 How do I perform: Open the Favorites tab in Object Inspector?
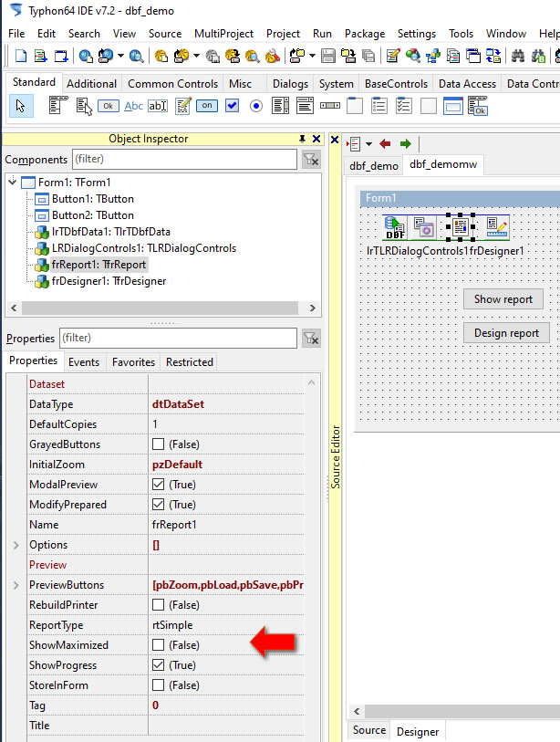pyautogui.click(x=133, y=362)
